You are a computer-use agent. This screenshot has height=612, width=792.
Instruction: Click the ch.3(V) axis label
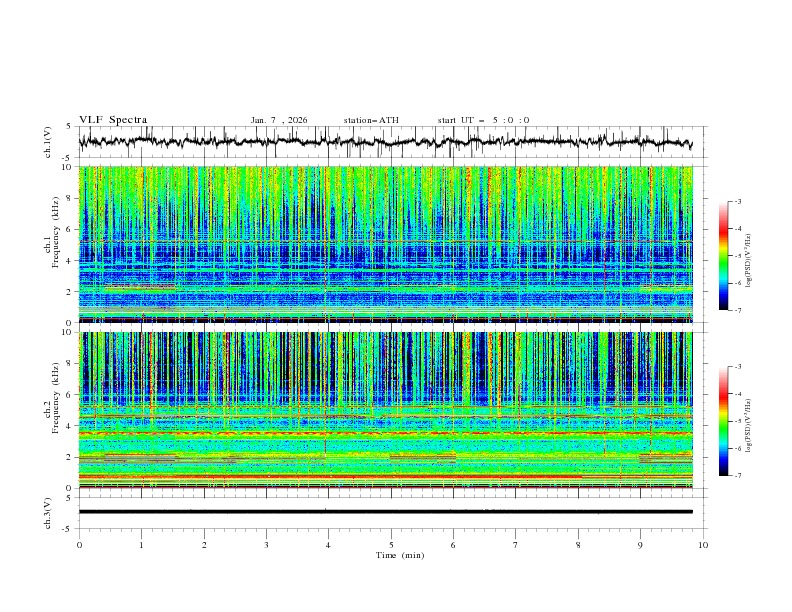click(49, 511)
